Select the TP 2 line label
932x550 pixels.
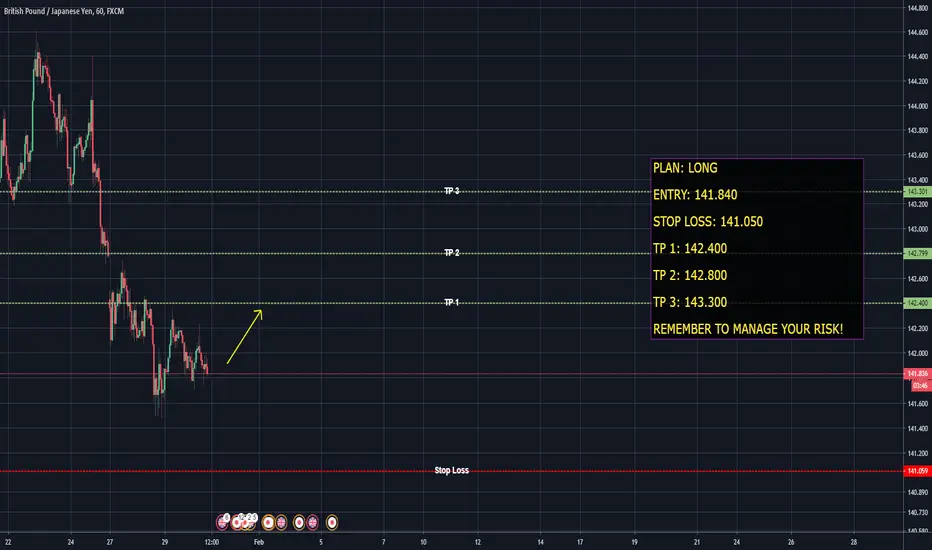pyautogui.click(x=452, y=253)
